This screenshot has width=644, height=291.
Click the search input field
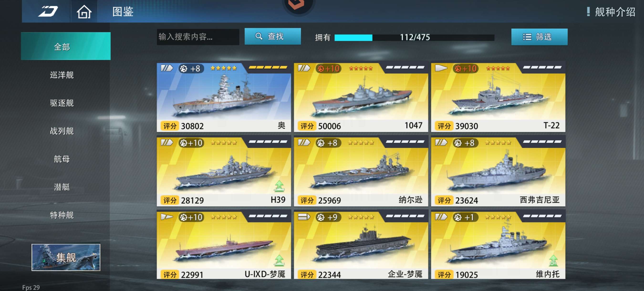pos(198,37)
